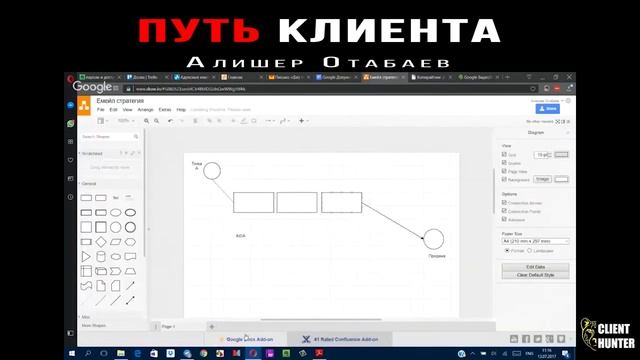
Task: Switch to Page-1 tab
Action: coord(169,327)
